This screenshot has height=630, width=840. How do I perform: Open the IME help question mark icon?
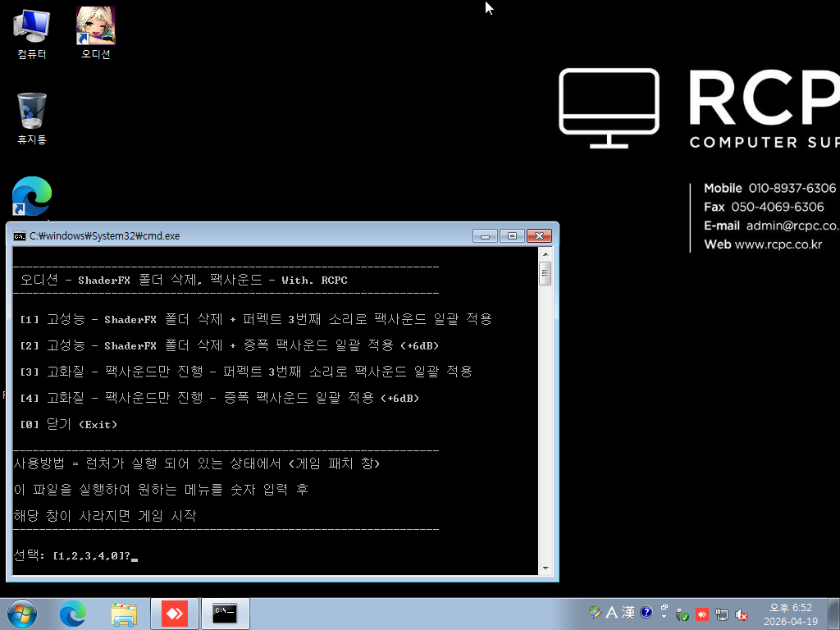coord(646,612)
